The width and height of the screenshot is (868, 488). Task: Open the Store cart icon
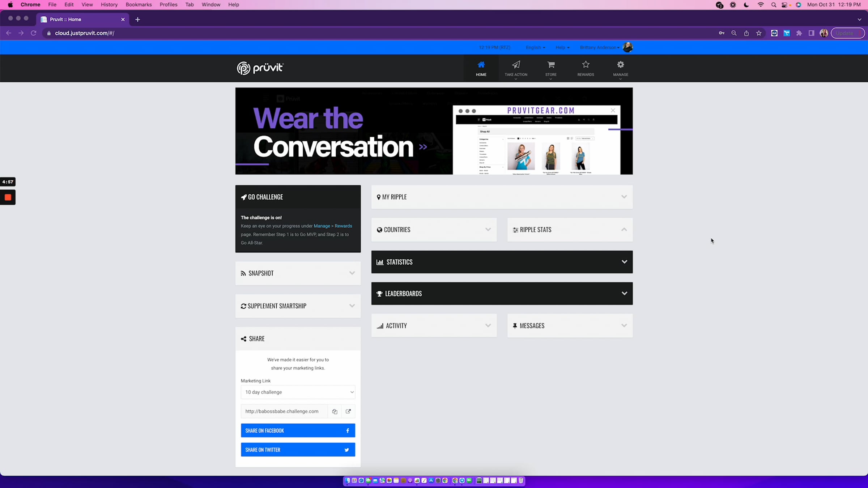550,65
